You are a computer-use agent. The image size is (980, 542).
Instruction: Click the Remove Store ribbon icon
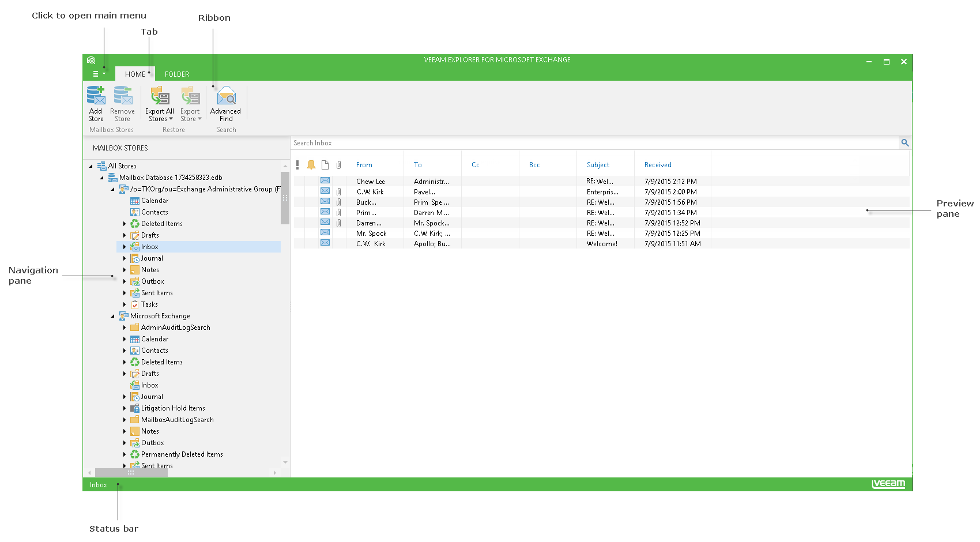tap(123, 96)
